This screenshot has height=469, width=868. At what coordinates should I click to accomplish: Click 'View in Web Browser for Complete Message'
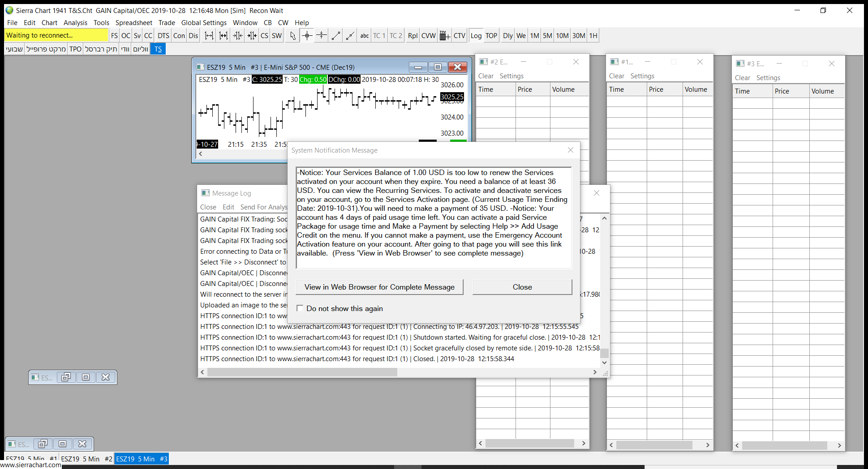coord(379,287)
